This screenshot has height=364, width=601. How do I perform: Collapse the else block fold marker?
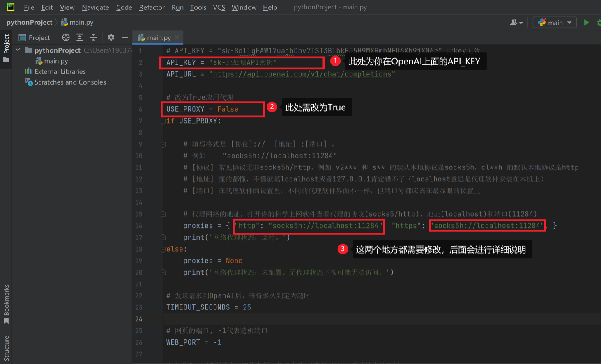click(x=163, y=249)
